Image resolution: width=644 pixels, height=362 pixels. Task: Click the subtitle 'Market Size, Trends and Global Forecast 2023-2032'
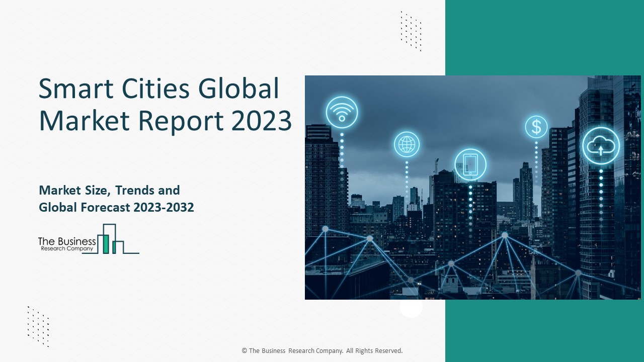pos(116,199)
